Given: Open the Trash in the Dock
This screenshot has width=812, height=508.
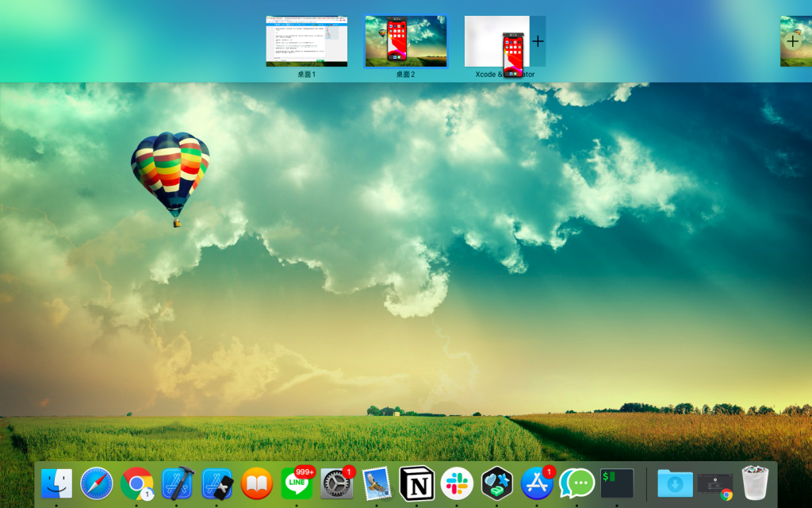Looking at the screenshot, I should pos(755,483).
